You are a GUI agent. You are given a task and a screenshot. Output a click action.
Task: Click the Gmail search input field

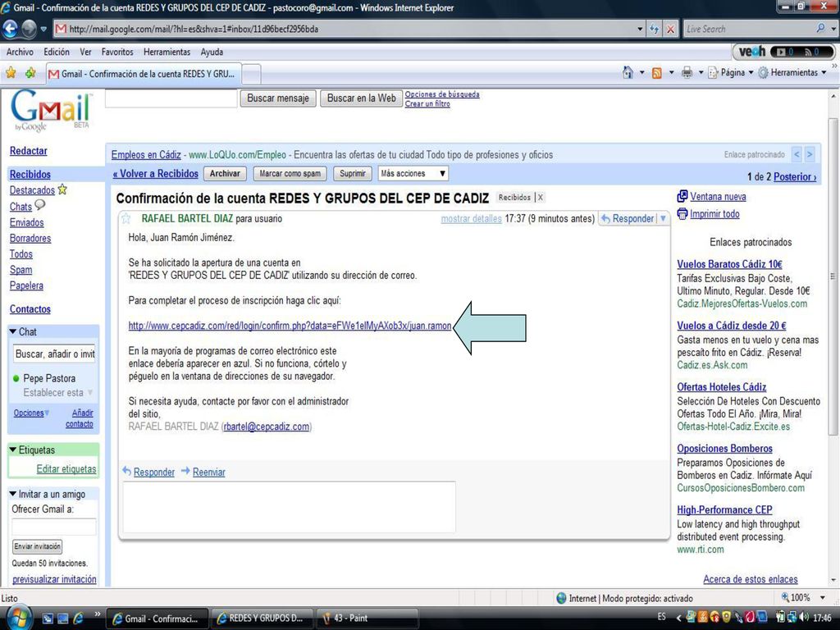tap(171, 98)
